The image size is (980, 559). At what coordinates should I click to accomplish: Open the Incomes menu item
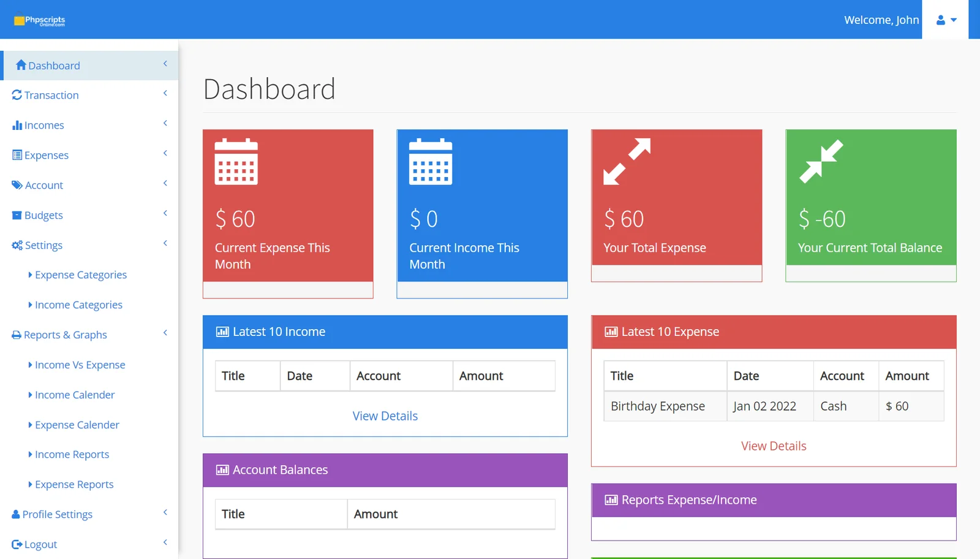click(89, 125)
